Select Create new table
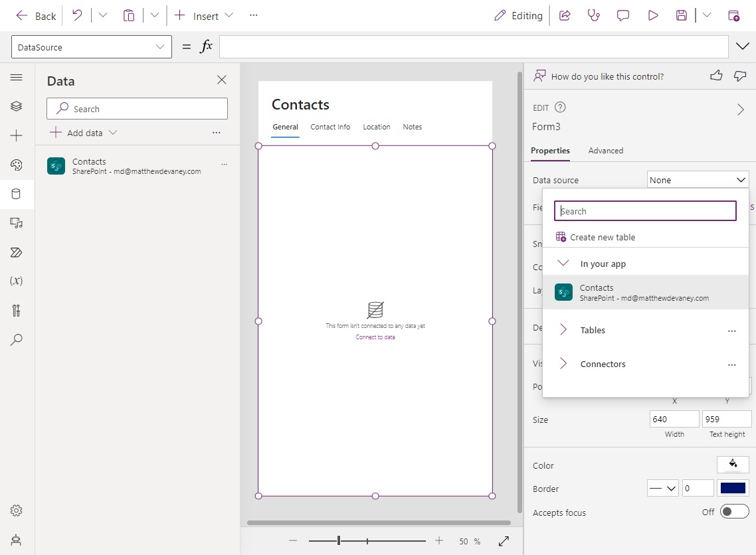The height and width of the screenshot is (555, 756). point(603,236)
